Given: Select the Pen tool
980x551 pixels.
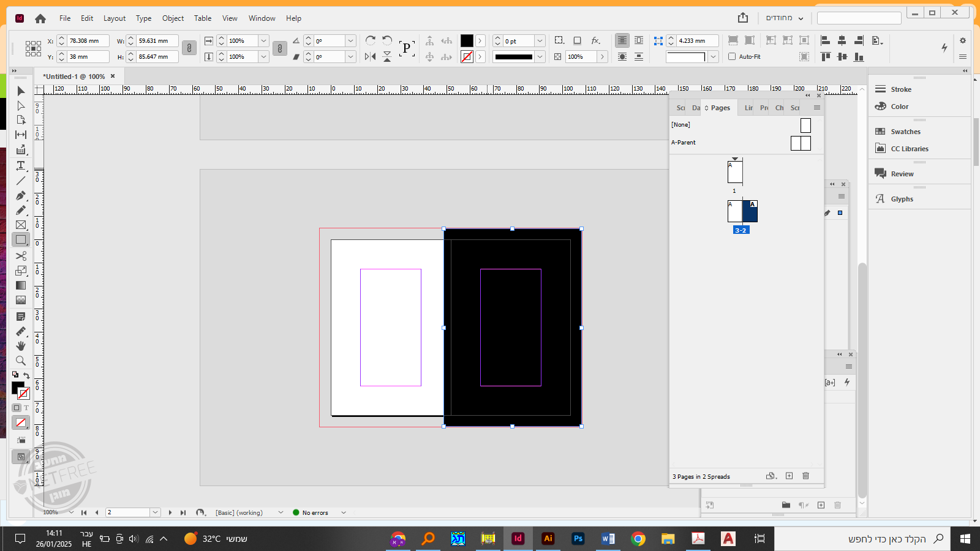Looking at the screenshot, I should click(x=21, y=196).
